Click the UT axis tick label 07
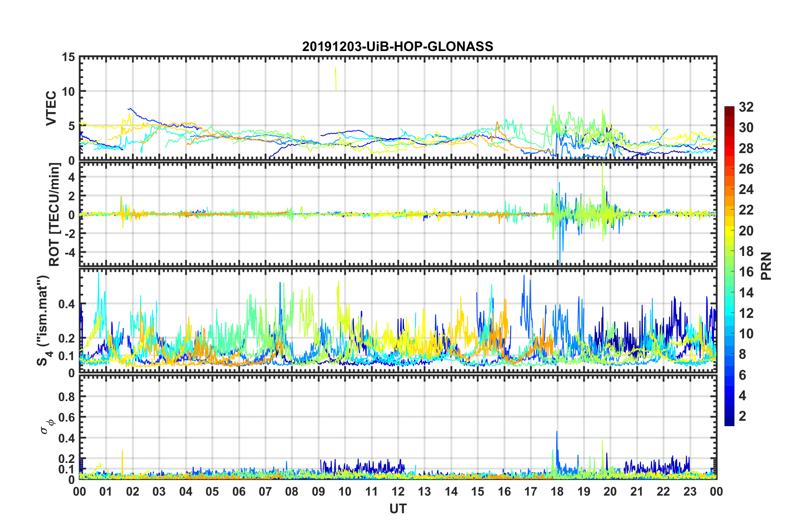 coord(265,491)
